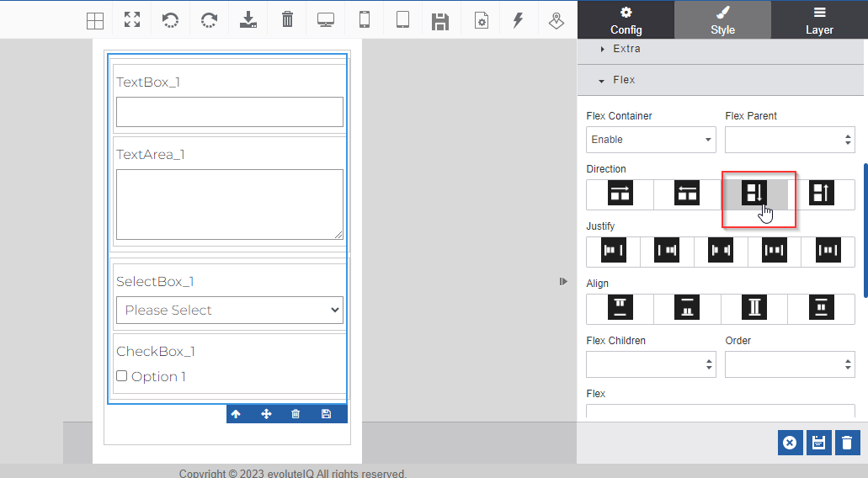Expand the Extra section
This screenshot has height=478, width=868.
720,49
